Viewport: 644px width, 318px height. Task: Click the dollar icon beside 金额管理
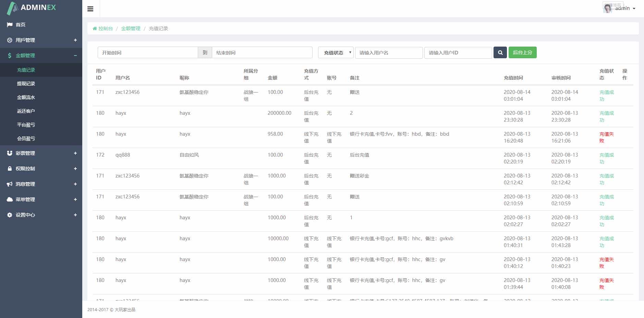10,56
